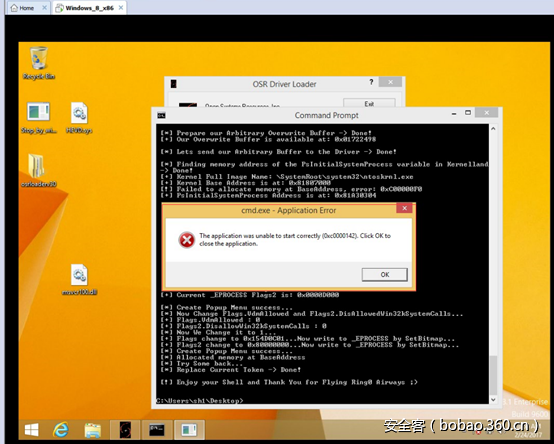This screenshot has height=444, width=554.
Task: Open File Explorer from the taskbar
Action: [x=93, y=430]
